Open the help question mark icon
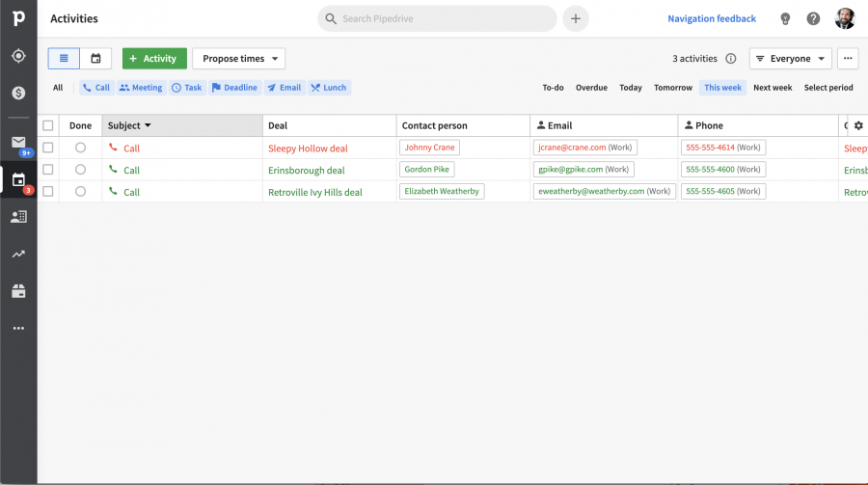Image resolution: width=868 pixels, height=485 pixels. [813, 19]
